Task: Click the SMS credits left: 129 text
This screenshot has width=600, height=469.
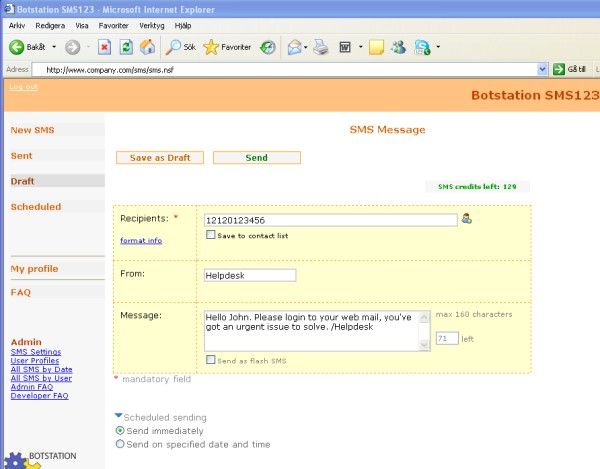Action: 477,187
